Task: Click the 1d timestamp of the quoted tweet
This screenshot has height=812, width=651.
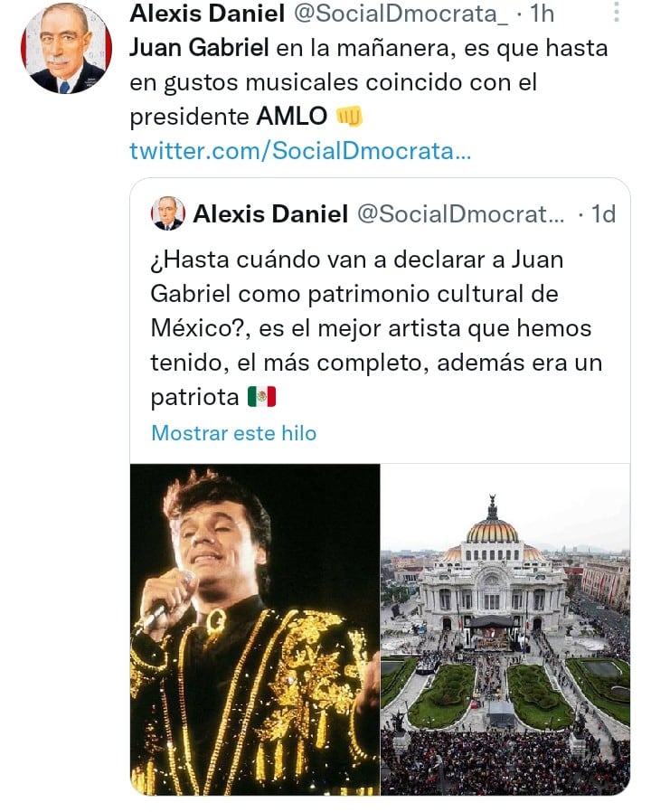Action: coord(602,214)
